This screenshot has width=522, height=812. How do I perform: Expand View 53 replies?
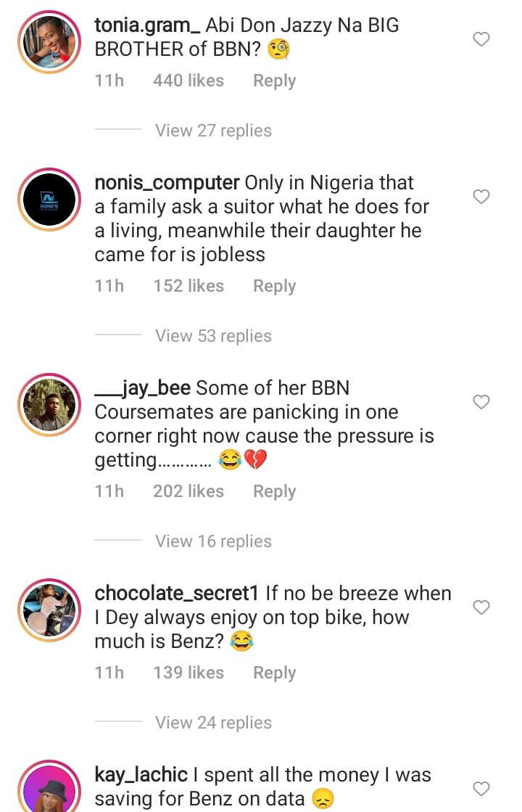click(213, 336)
